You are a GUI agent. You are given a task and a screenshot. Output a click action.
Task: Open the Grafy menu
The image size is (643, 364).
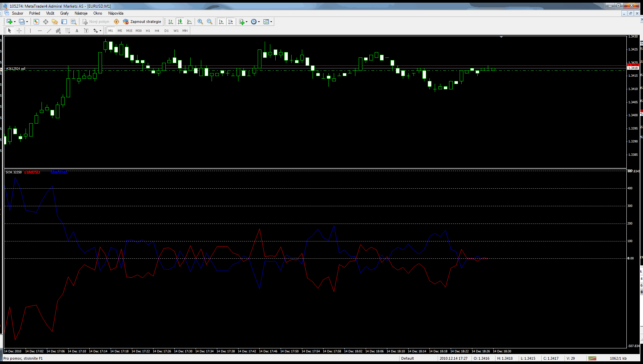click(64, 13)
